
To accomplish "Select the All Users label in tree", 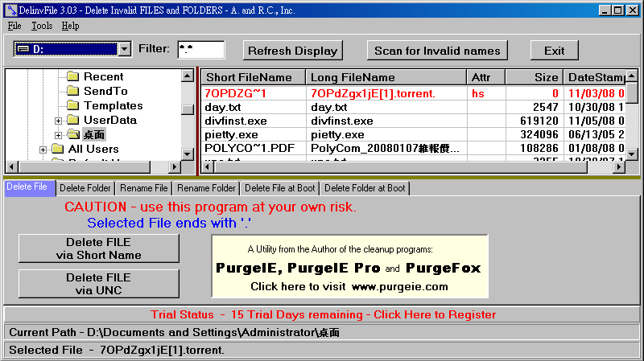I will (x=93, y=149).
